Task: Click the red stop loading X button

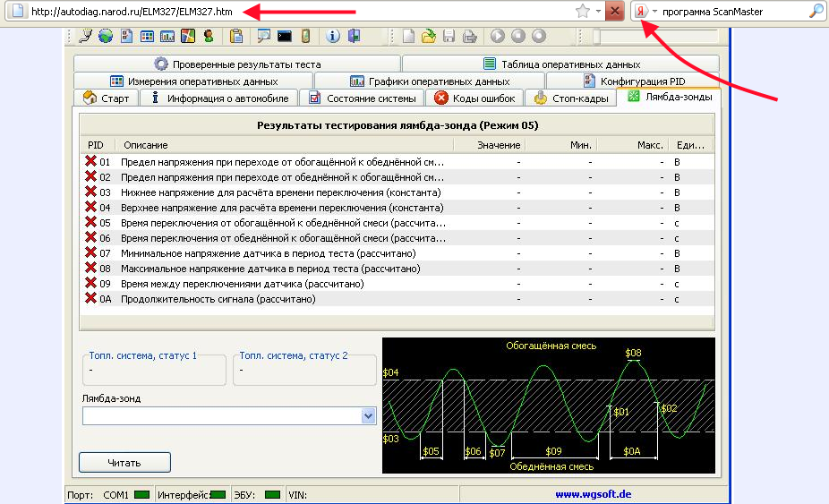Action: click(x=615, y=11)
